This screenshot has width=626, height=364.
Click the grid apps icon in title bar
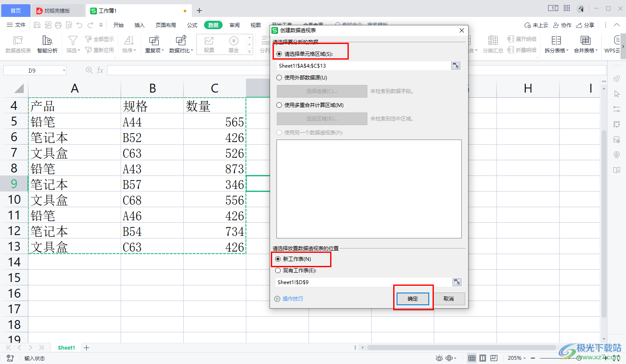coord(567,8)
